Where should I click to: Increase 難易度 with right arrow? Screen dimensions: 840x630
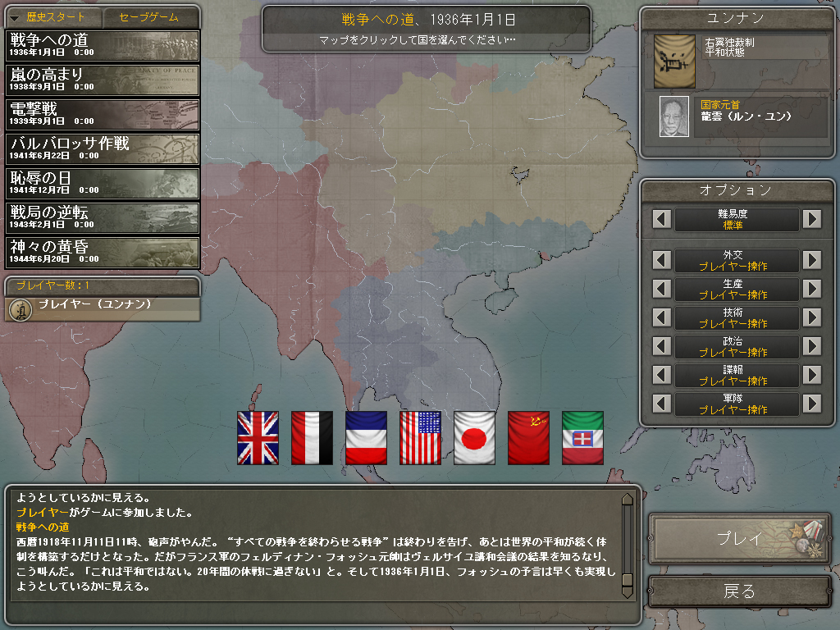point(811,219)
